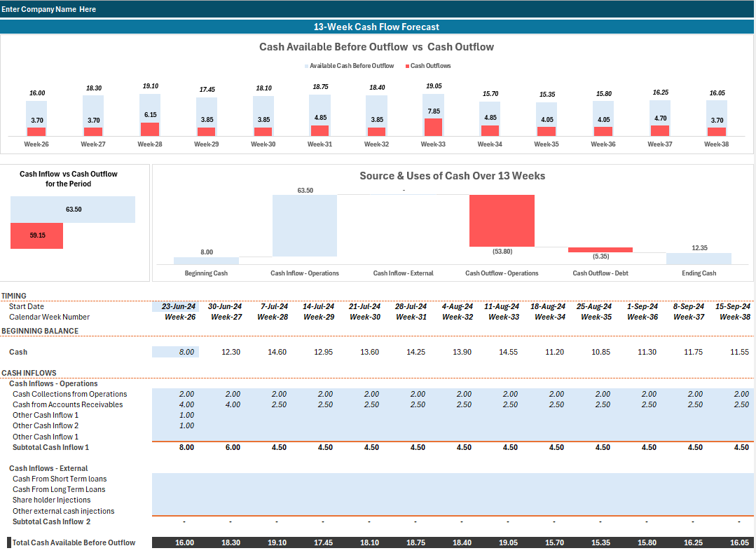756x553 pixels.
Task: Click the Enter Company Name Here cell
Action: (x=49, y=9)
